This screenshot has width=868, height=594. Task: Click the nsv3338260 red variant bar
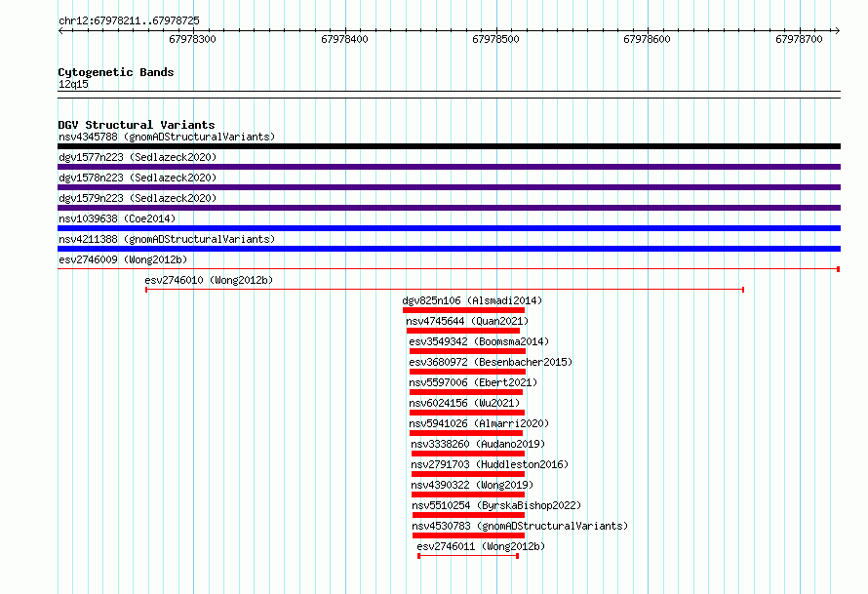pyautogui.click(x=468, y=454)
